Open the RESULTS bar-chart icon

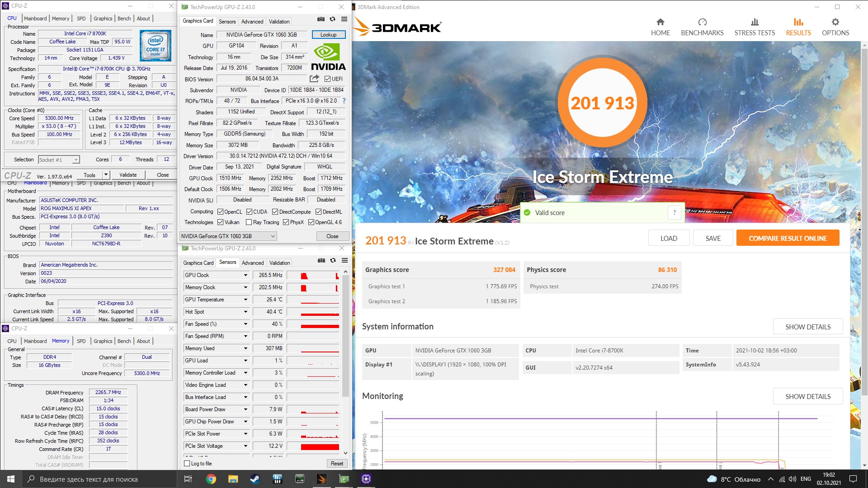point(798,22)
